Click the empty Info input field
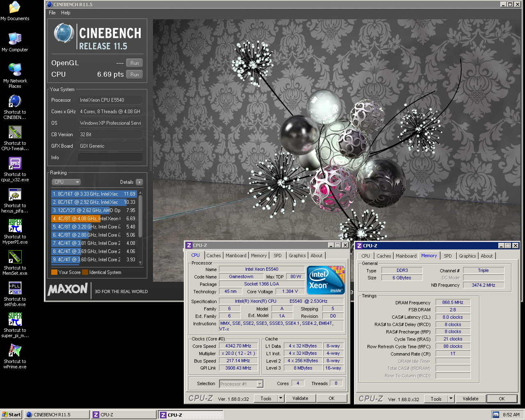 tap(110, 157)
